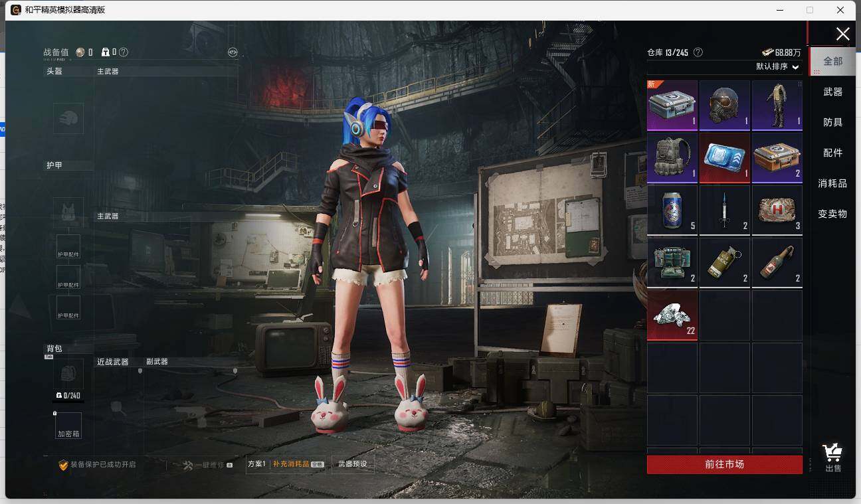
Task: Select the energy drink can item
Action: pyautogui.click(x=672, y=210)
